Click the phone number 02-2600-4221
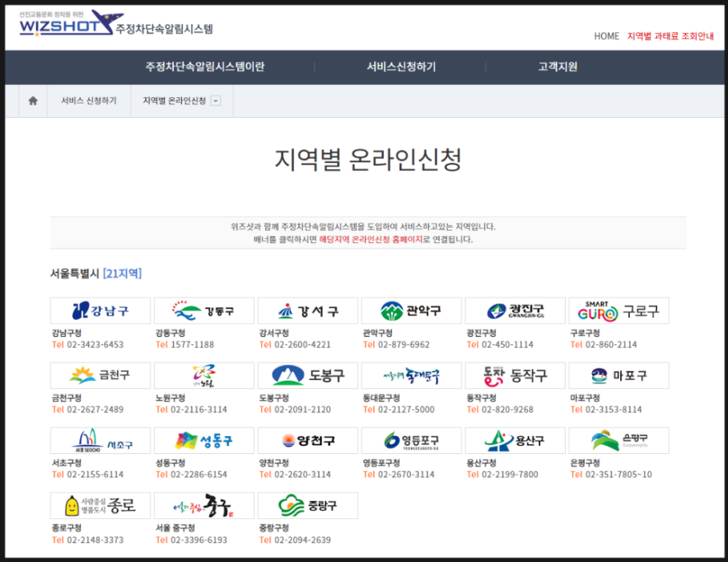The height and width of the screenshot is (562, 728). click(x=303, y=344)
